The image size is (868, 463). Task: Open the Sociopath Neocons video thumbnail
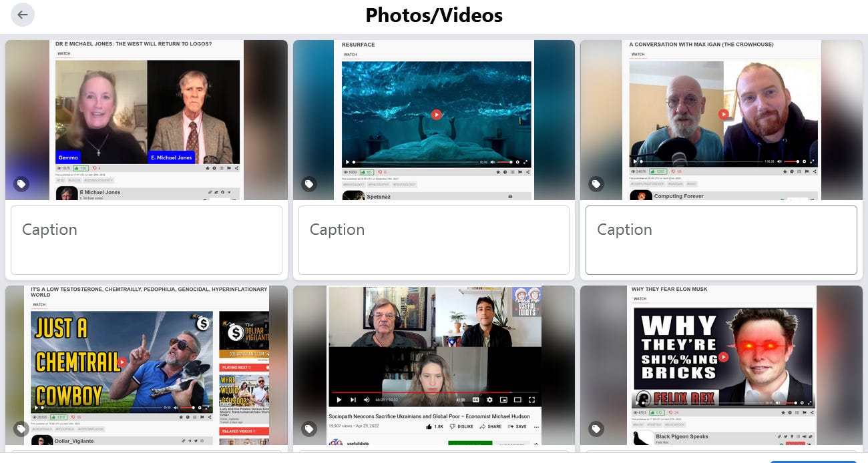[x=434, y=366]
